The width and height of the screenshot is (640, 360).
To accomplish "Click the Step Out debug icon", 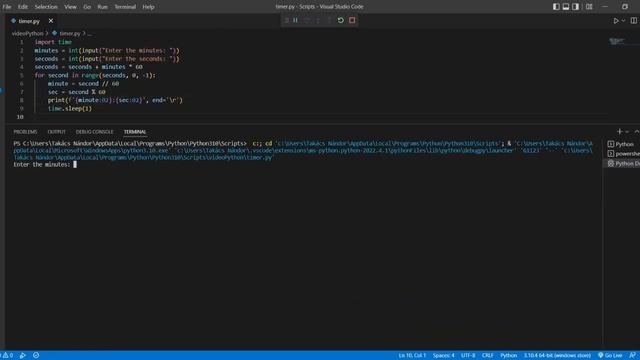I will pos(329,20).
